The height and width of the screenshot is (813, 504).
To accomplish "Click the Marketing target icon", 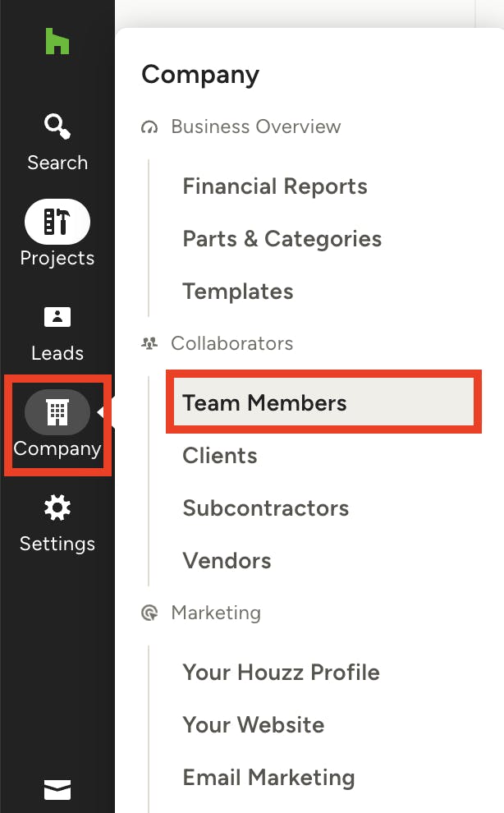I will click(x=149, y=613).
